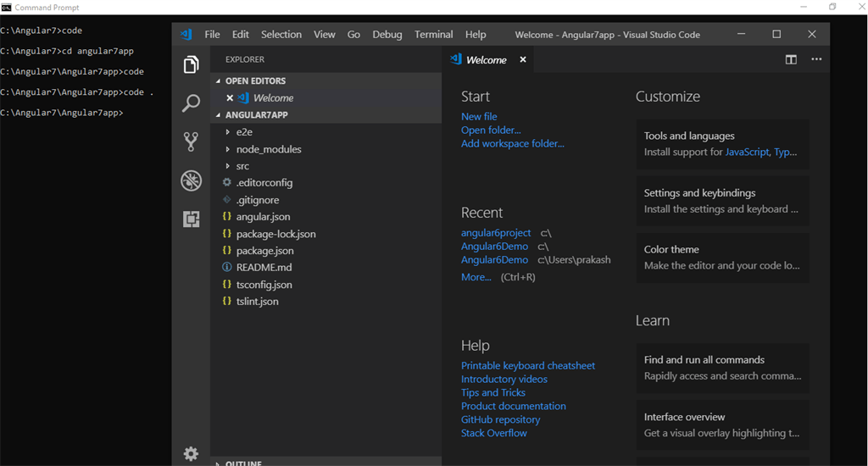Viewport: 868px width, 466px height.
Task: Open the File menu
Action: (212, 34)
